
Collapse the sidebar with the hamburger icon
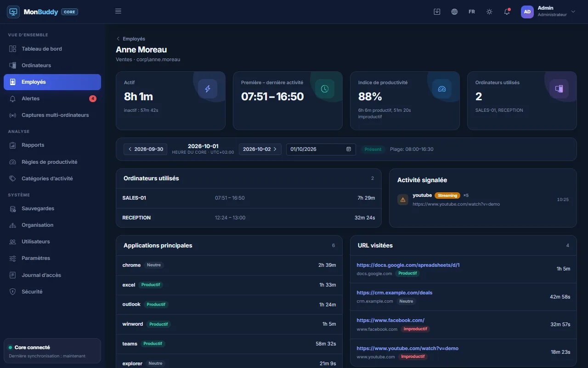tap(118, 11)
